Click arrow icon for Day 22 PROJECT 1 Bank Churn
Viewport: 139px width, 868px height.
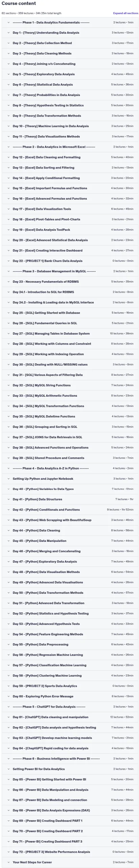point(8,261)
